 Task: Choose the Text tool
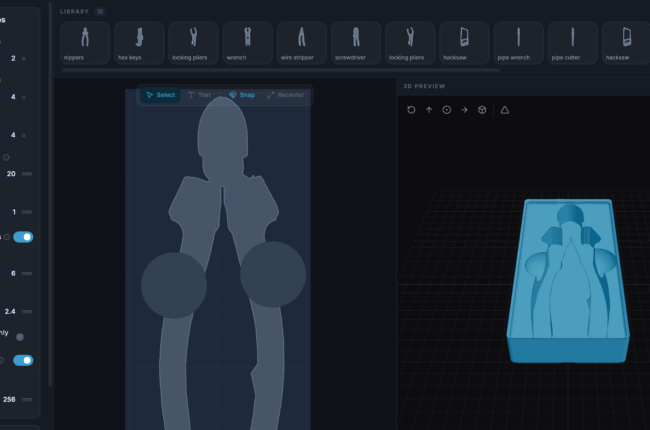coord(199,95)
